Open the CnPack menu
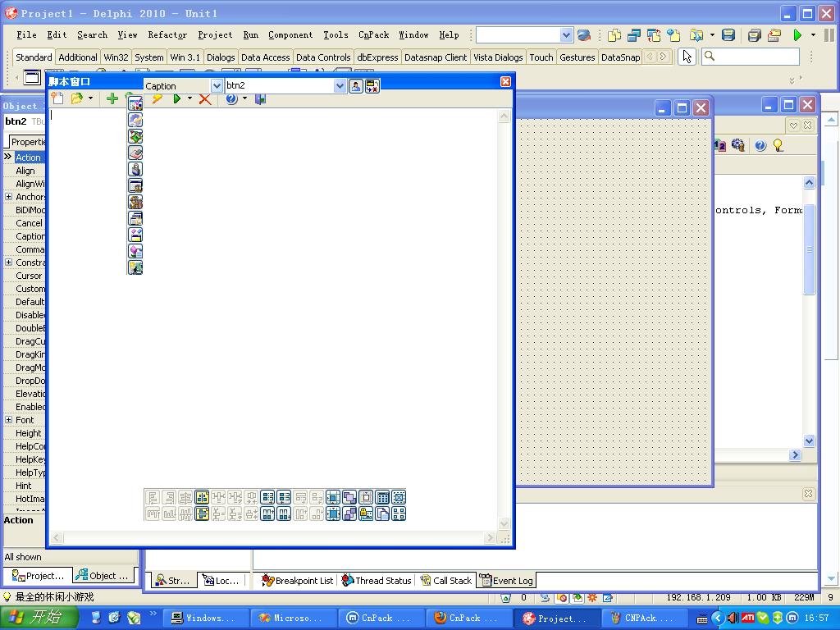This screenshot has height=630, width=840. point(374,35)
